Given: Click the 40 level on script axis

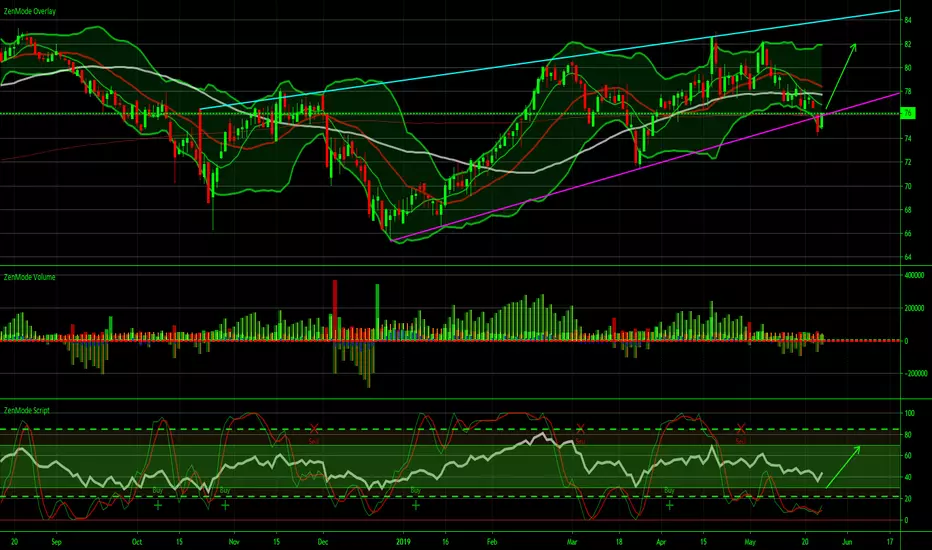Looking at the screenshot, I should point(908,477).
